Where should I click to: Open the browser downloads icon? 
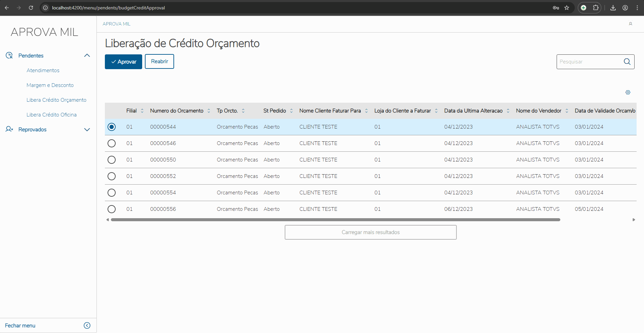tap(613, 8)
